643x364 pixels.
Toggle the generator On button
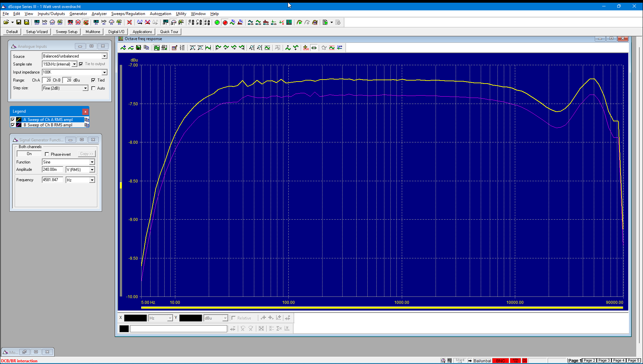29,154
